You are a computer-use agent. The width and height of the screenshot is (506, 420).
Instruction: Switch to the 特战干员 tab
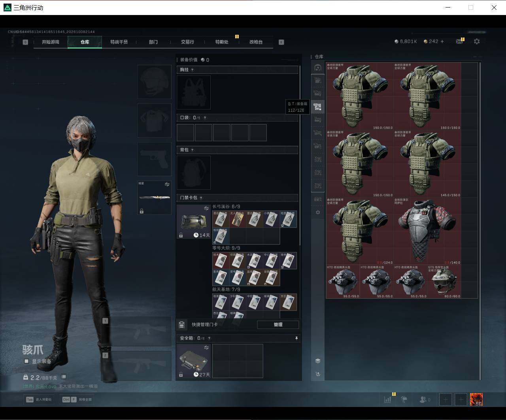119,42
